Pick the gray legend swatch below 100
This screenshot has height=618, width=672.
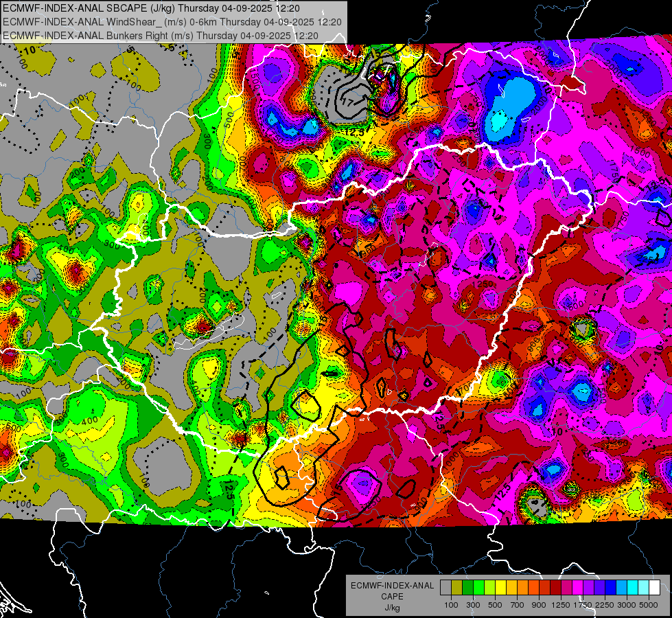coord(445,588)
